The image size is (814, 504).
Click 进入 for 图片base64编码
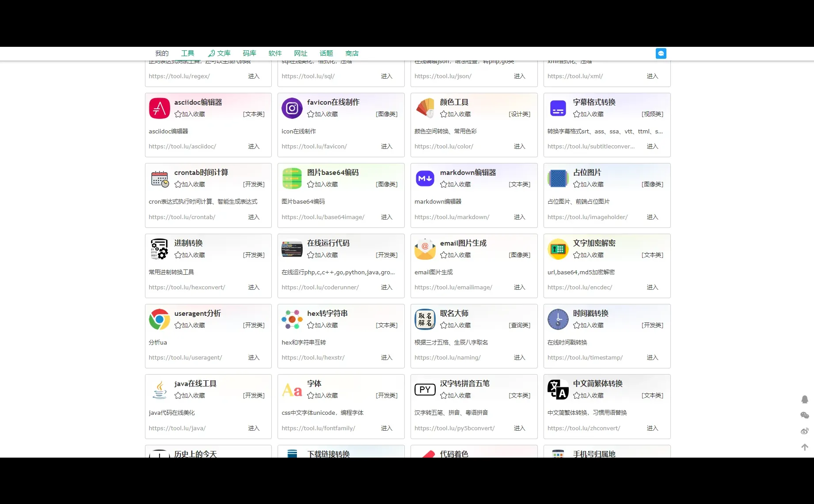pos(387,217)
